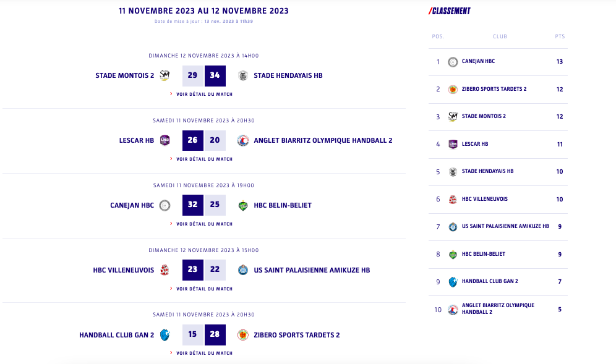Open match detail for Lescar HB vs Anglet
This screenshot has width=616, height=364.
tap(204, 159)
